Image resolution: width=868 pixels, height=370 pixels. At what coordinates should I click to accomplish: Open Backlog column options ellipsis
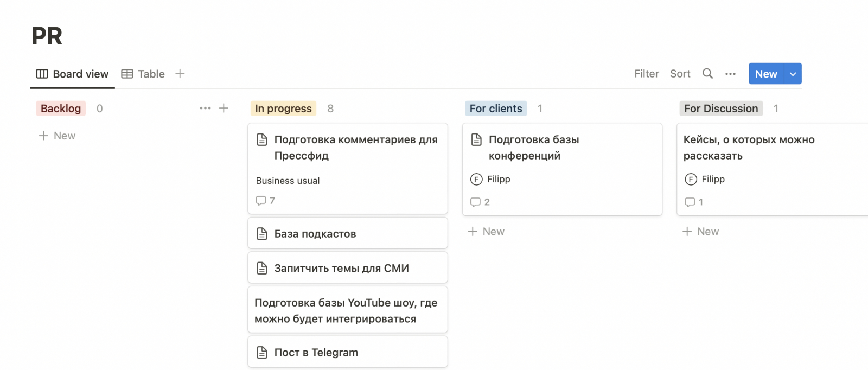[x=205, y=108]
